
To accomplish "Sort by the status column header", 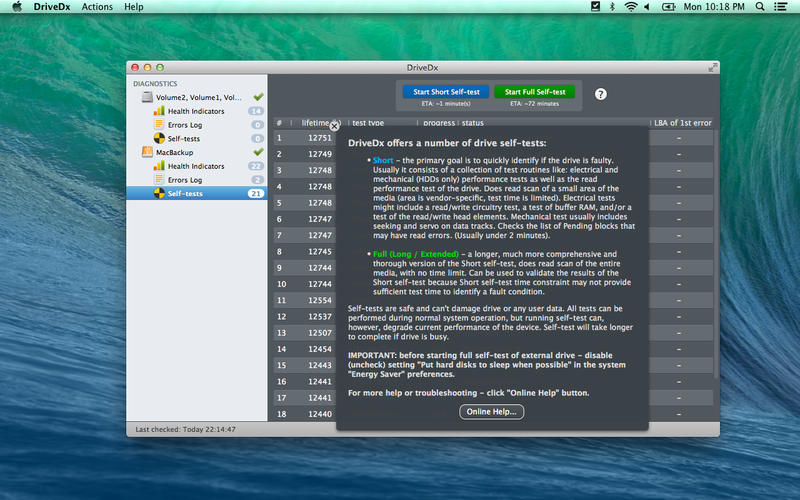I will (x=472, y=123).
